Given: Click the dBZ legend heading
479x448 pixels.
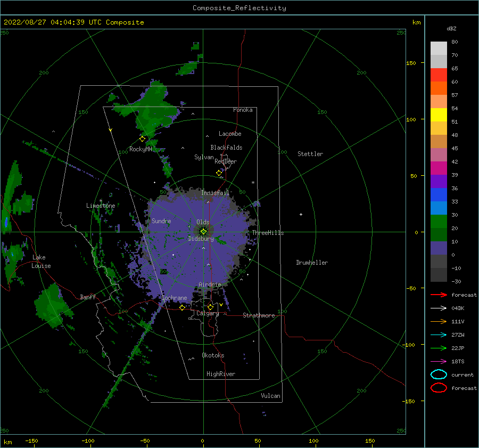Looking at the screenshot, I should 451,28.
